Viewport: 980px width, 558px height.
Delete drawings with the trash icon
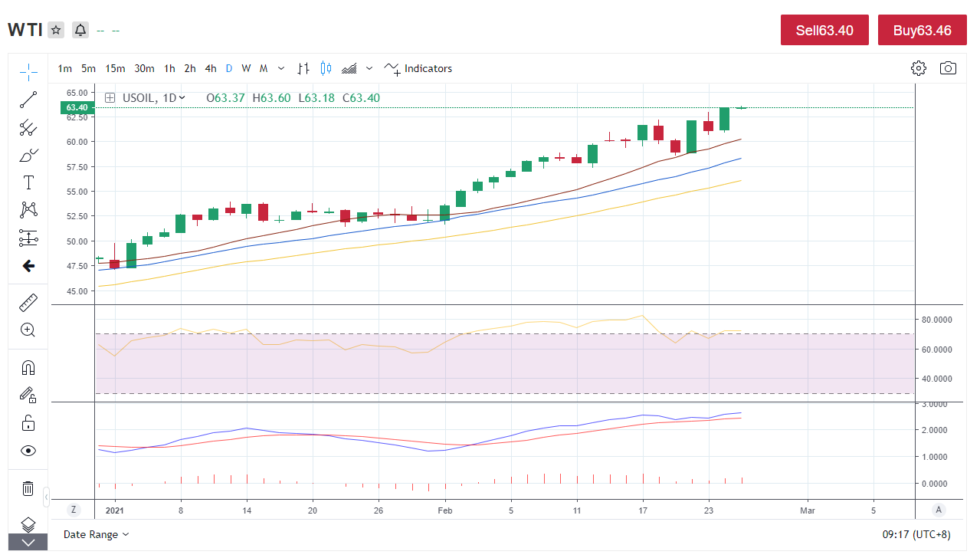pos(28,488)
